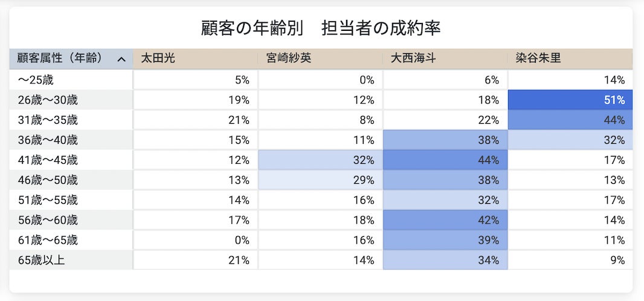Click the chart title 顧客の年齢別 担当者の成約率
Viewport: 644px width, 301px height.
pos(321,28)
